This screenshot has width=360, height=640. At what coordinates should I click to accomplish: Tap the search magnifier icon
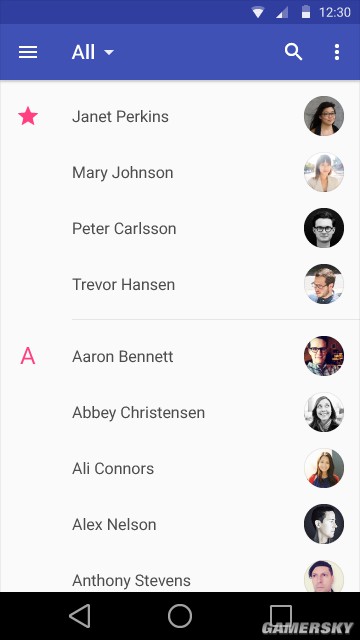pos(293,52)
